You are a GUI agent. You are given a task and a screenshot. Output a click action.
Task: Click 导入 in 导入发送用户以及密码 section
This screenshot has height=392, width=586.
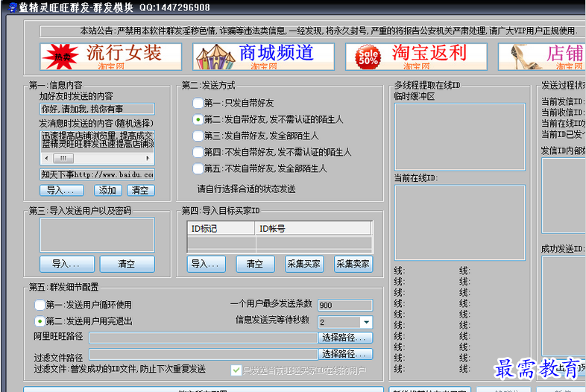click(x=67, y=264)
